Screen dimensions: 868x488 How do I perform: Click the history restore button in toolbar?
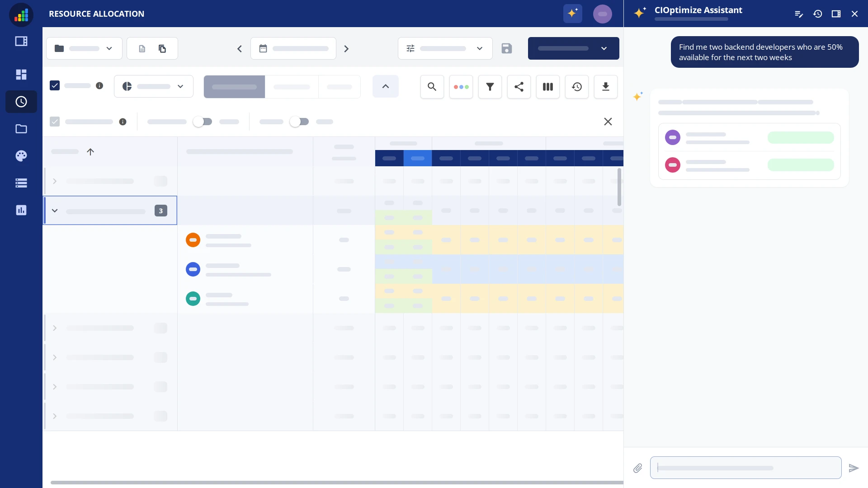coord(577,87)
